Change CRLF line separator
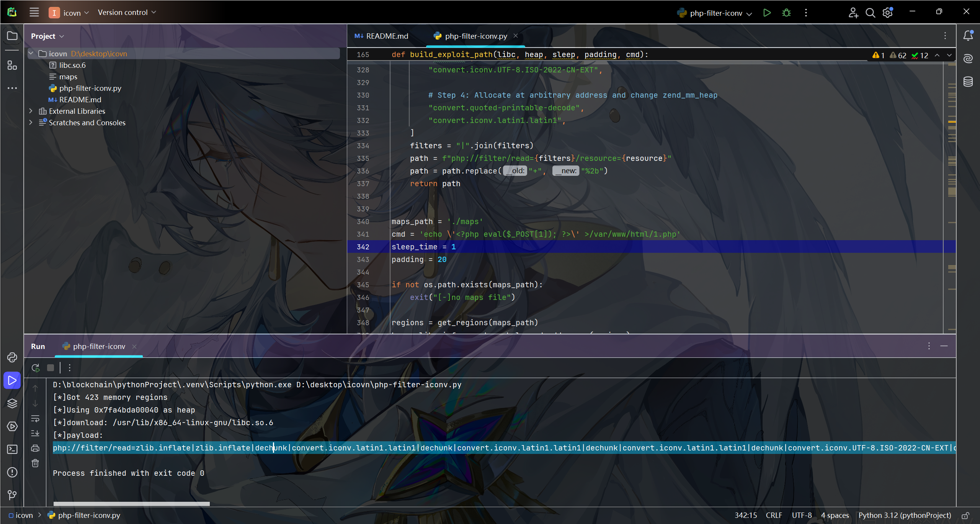This screenshot has width=980, height=524. (774, 516)
